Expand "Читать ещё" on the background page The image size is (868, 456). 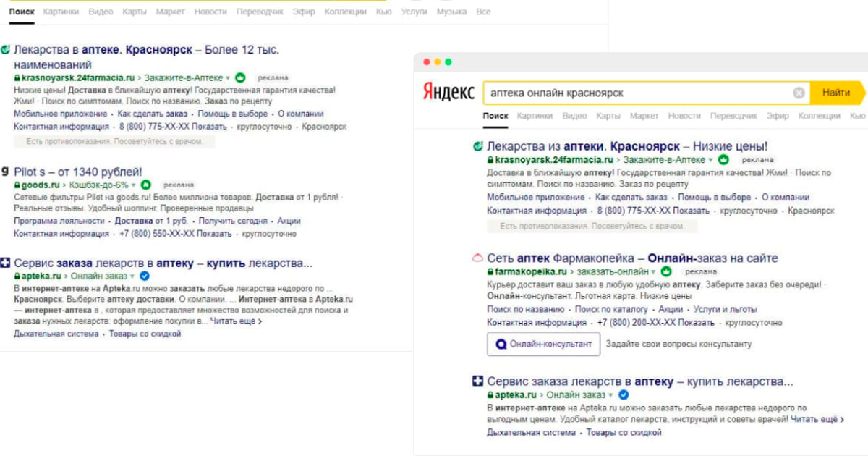point(235,321)
